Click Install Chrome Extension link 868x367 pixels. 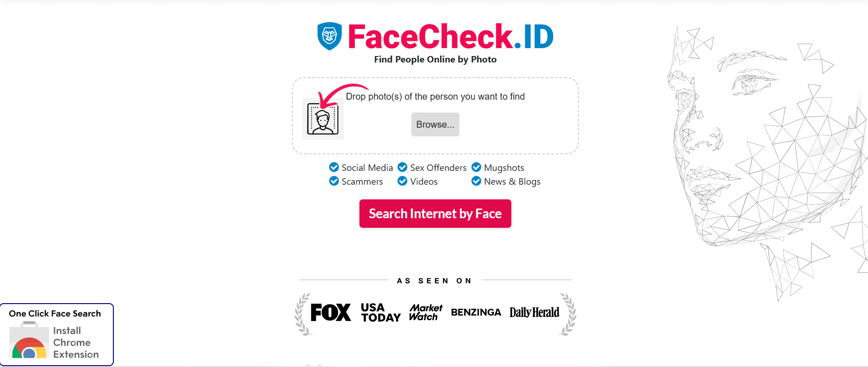tap(75, 342)
